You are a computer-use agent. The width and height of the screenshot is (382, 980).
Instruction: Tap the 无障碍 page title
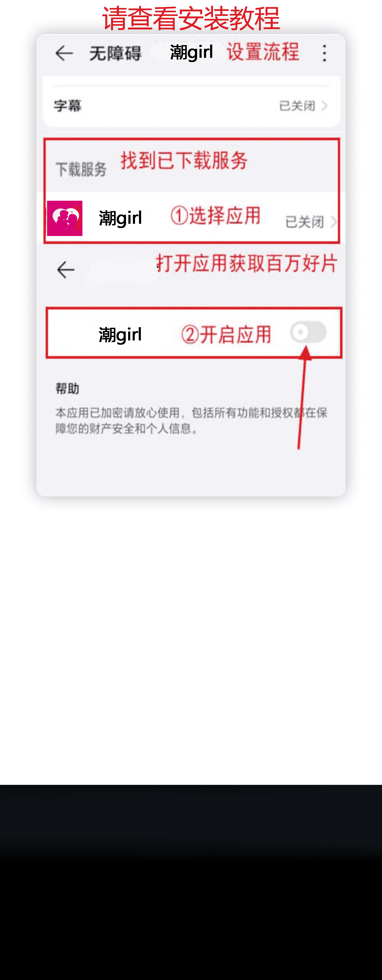point(115,53)
